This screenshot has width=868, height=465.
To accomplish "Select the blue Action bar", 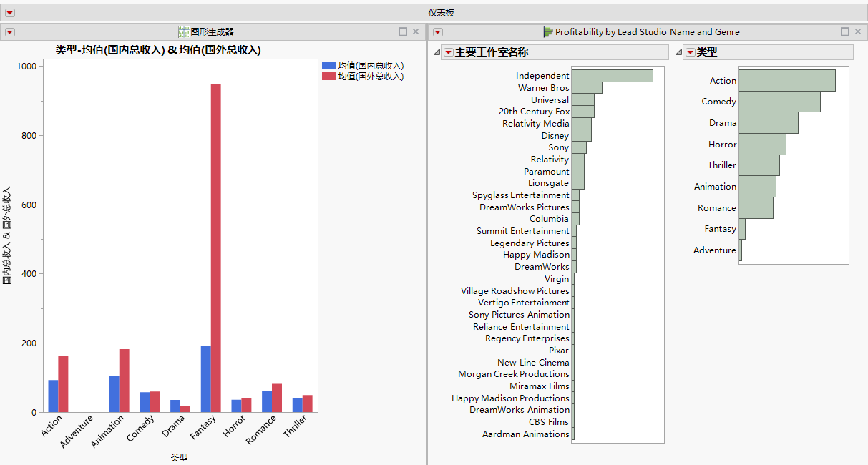I will pyautogui.click(x=53, y=396).
